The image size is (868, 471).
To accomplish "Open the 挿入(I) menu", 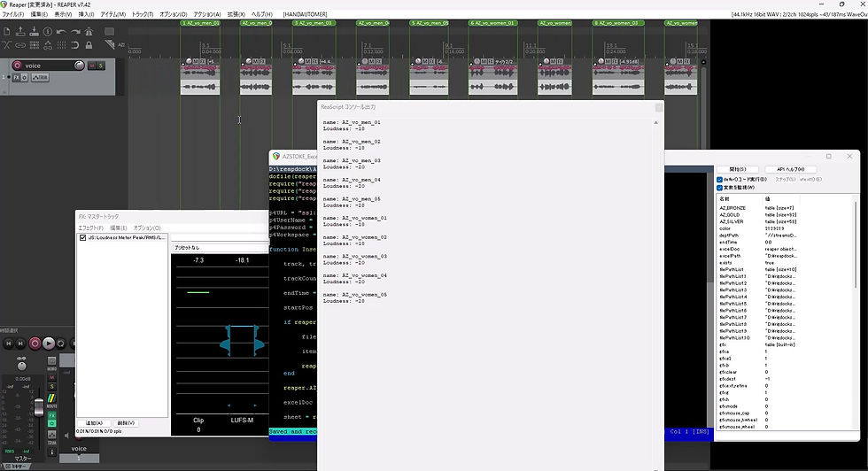I will point(87,14).
